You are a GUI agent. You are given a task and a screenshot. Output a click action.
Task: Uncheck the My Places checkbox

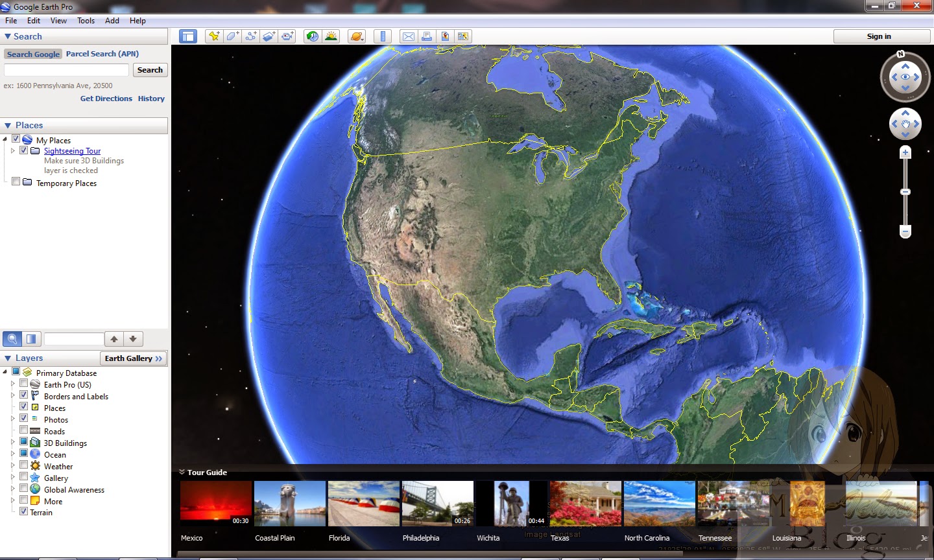tap(16, 139)
